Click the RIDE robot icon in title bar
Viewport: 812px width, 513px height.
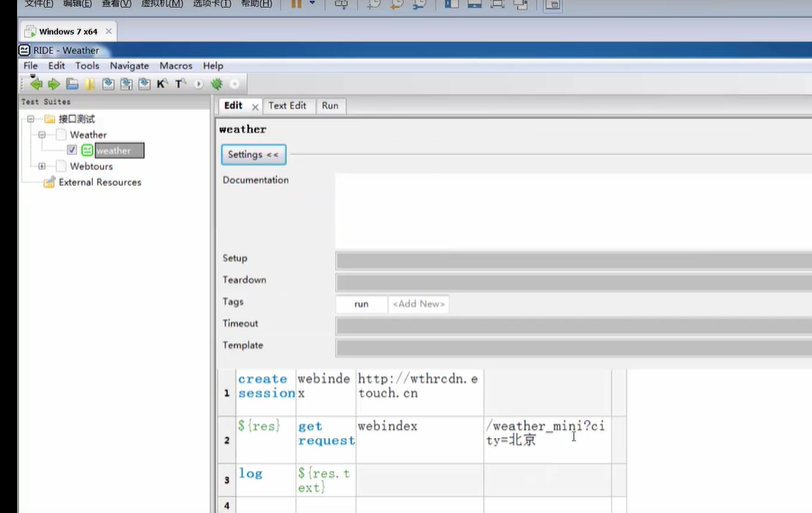coord(24,50)
